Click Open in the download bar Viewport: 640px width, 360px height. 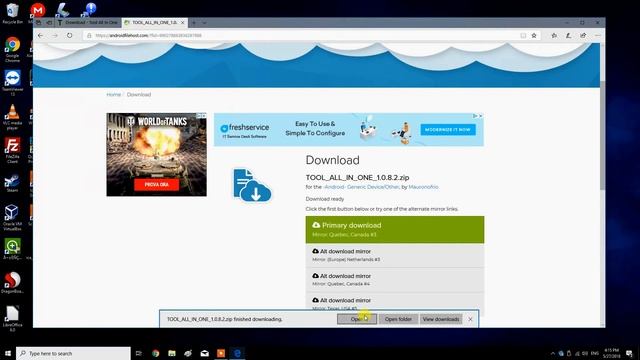357,319
